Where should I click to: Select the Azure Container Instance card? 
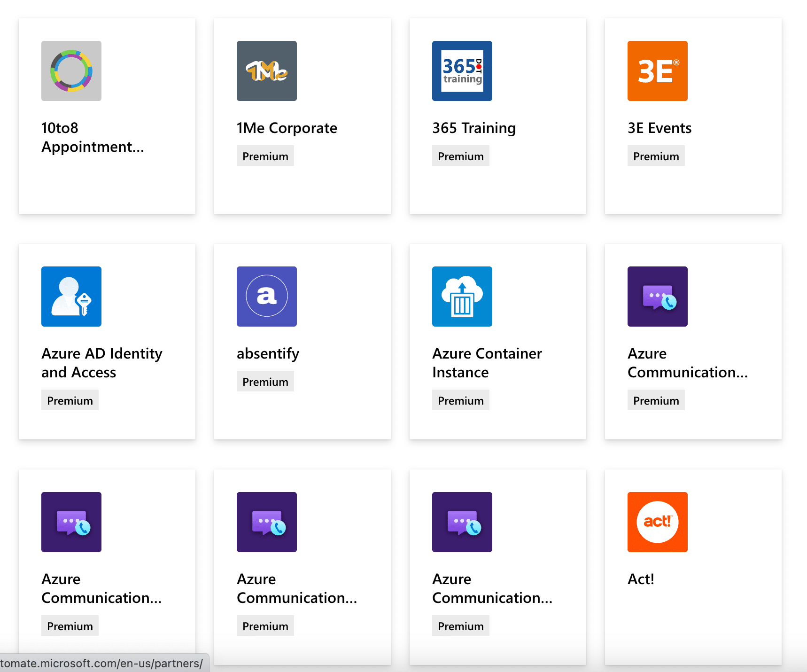pos(497,342)
